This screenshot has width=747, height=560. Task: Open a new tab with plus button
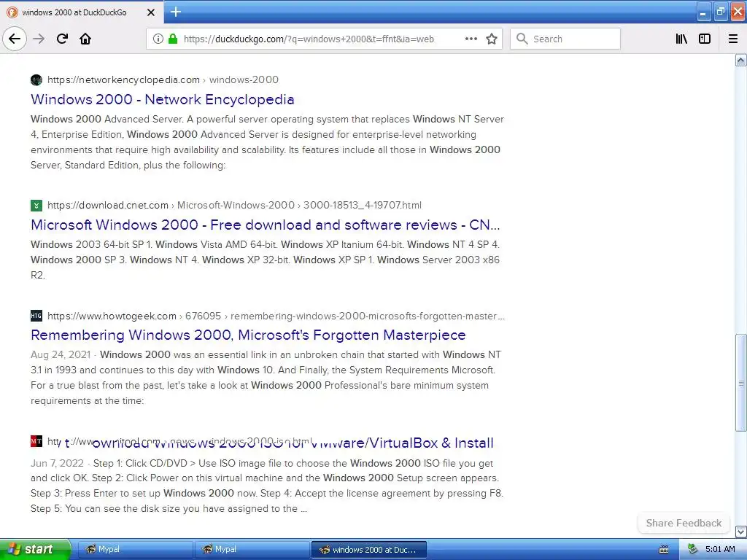pyautogui.click(x=176, y=12)
